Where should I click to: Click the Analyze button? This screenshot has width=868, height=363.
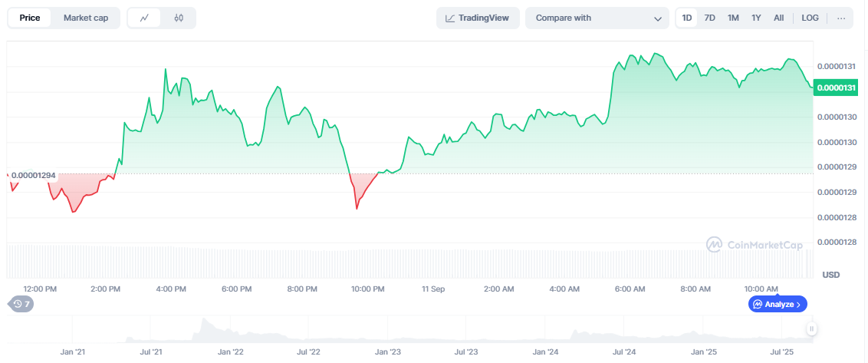coord(778,304)
